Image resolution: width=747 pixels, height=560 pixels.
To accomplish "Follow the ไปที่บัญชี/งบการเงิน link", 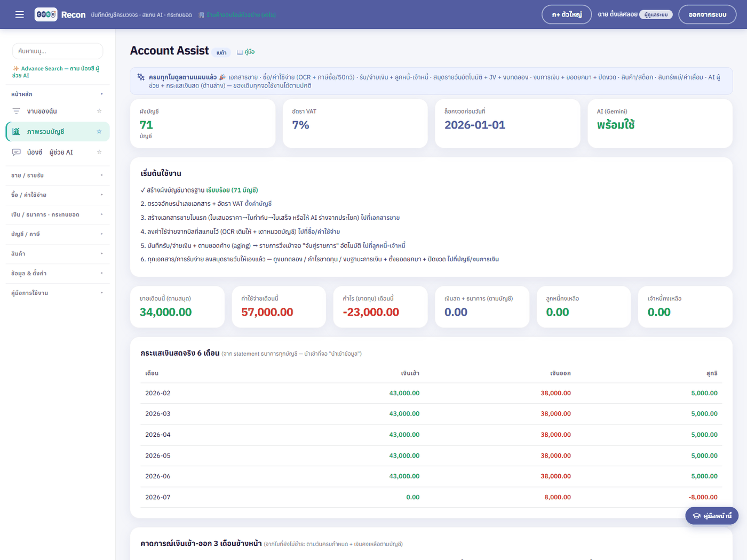I will point(473,259).
